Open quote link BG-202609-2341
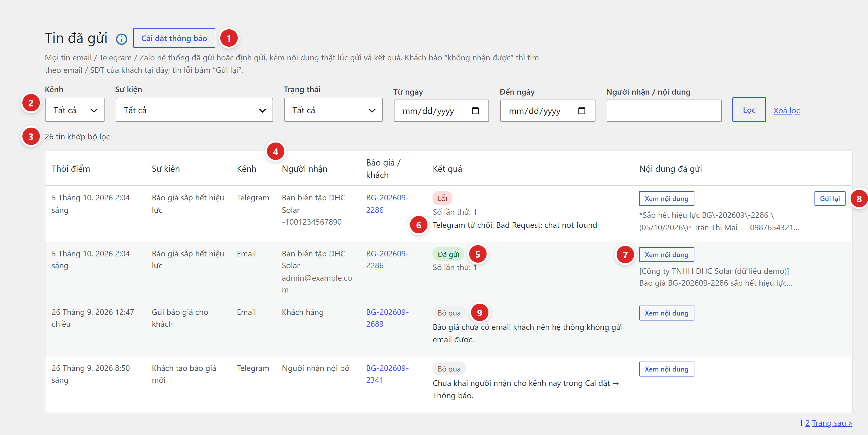 (x=387, y=374)
